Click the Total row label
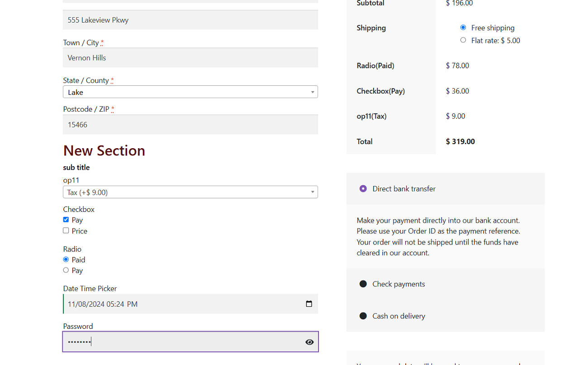 365,141
